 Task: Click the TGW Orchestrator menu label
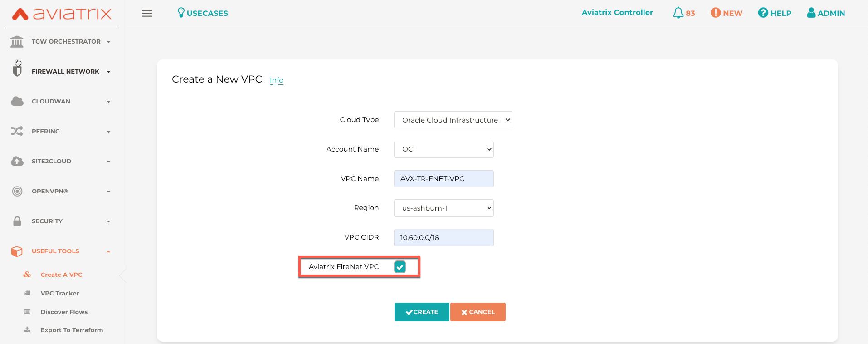click(x=66, y=41)
